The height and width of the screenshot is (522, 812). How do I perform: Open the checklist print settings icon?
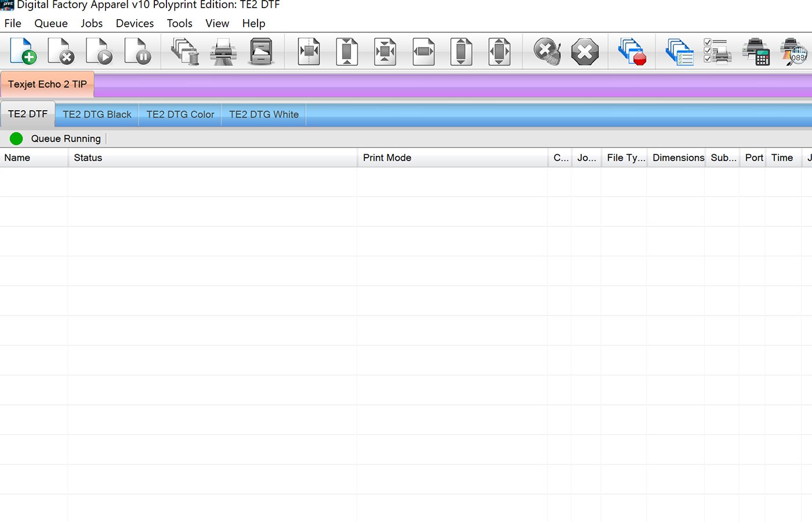click(717, 51)
